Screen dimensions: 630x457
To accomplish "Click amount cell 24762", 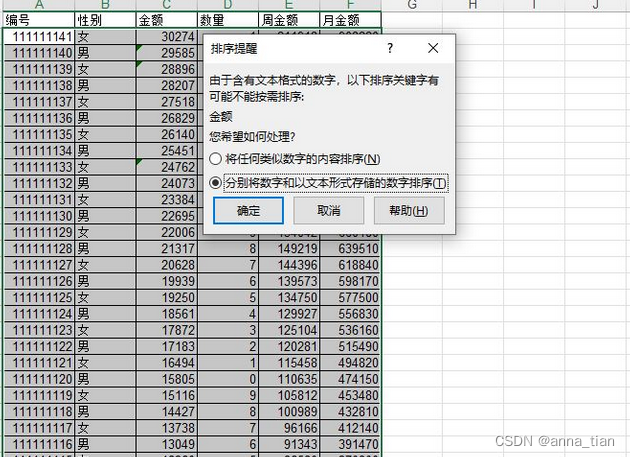I will click(167, 167).
